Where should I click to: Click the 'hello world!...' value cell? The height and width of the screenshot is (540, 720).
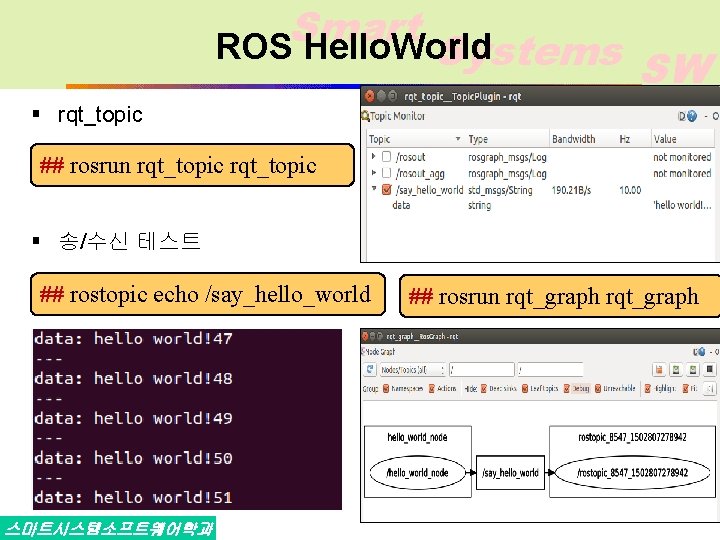tap(682, 205)
